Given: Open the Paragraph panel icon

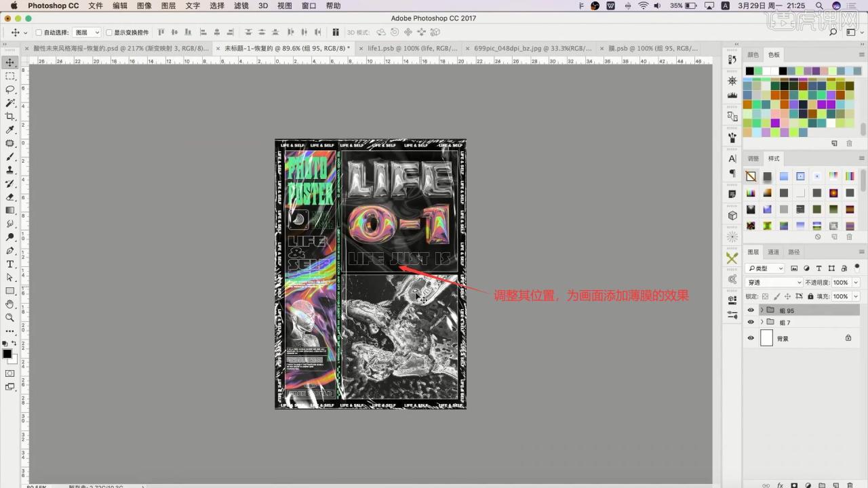Looking at the screenshot, I should click(732, 174).
